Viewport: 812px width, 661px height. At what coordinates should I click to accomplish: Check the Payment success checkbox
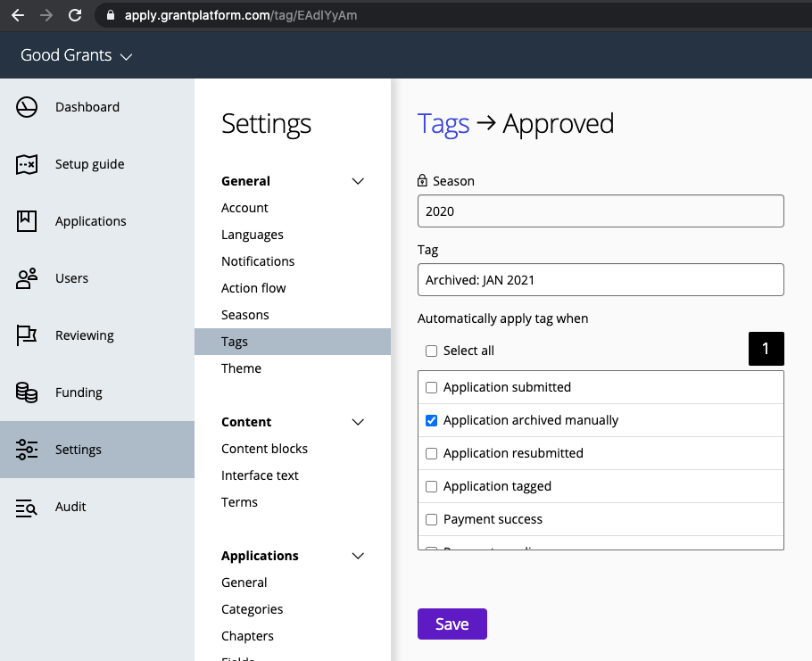[x=431, y=520]
